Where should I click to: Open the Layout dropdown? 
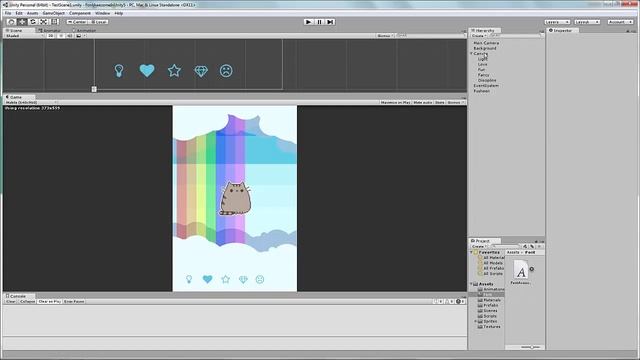[587, 22]
